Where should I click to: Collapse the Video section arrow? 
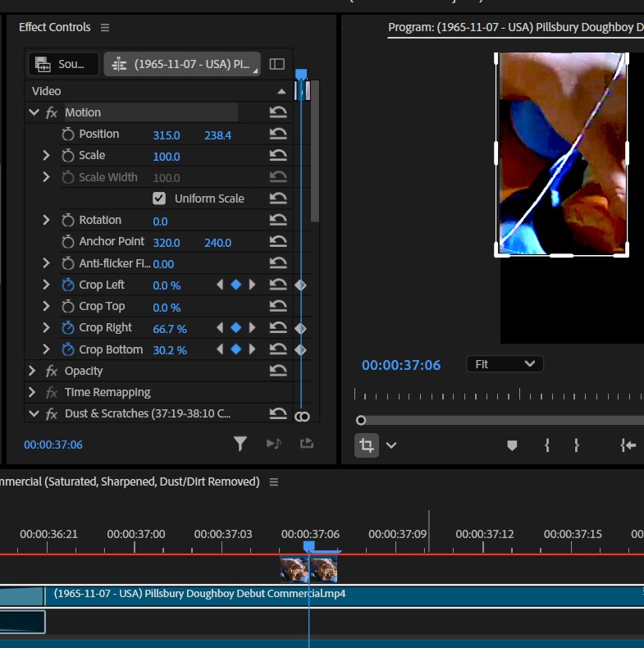[x=281, y=91]
